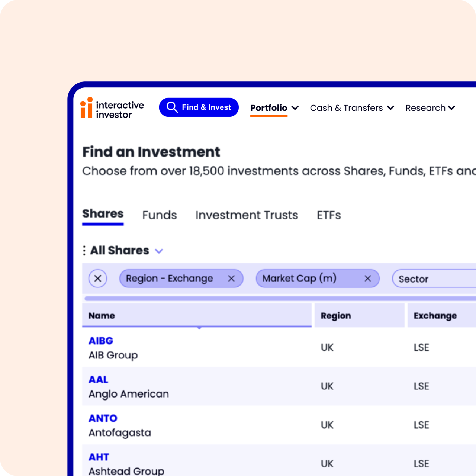Select the Shares tab
Screen dimensions: 476x476
pos(103,213)
